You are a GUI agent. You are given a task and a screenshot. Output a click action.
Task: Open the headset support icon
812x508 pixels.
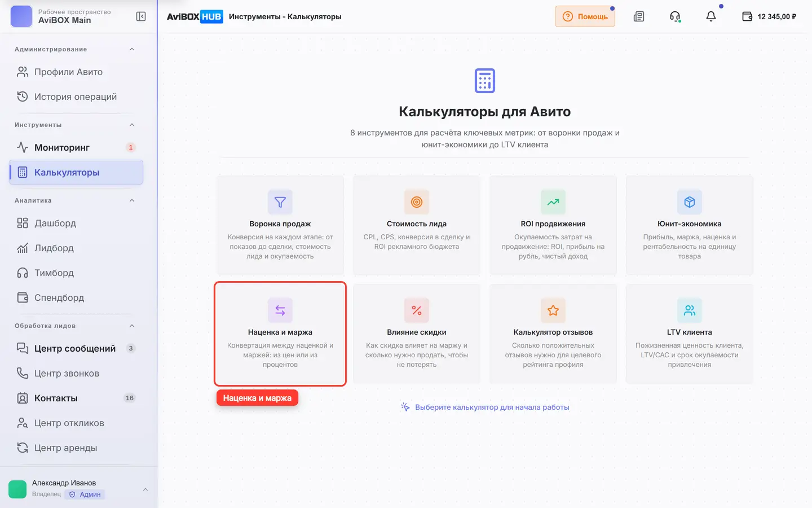[675, 16]
